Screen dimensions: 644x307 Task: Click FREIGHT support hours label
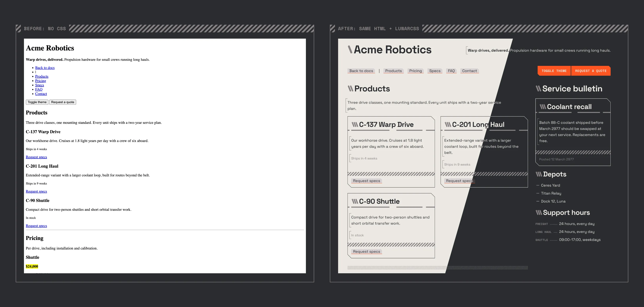pyautogui.click(x=542, y=224)
